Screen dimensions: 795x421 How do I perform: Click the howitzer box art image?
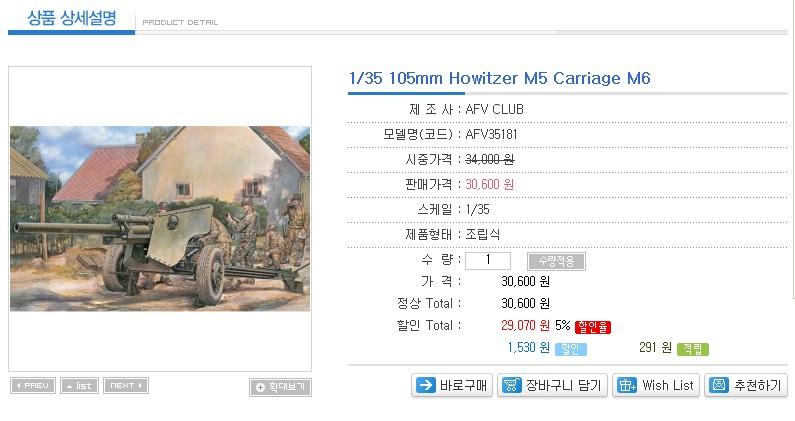click(160, 219)
